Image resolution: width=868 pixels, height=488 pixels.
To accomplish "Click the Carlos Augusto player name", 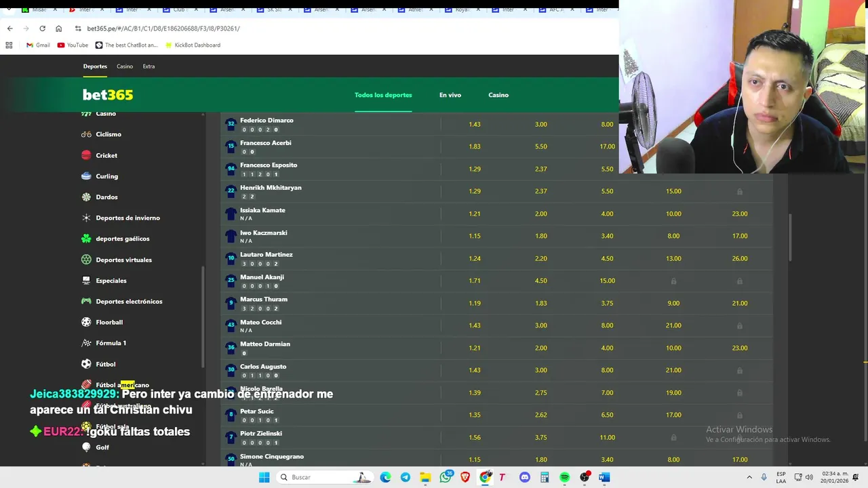I will (263, 367).
